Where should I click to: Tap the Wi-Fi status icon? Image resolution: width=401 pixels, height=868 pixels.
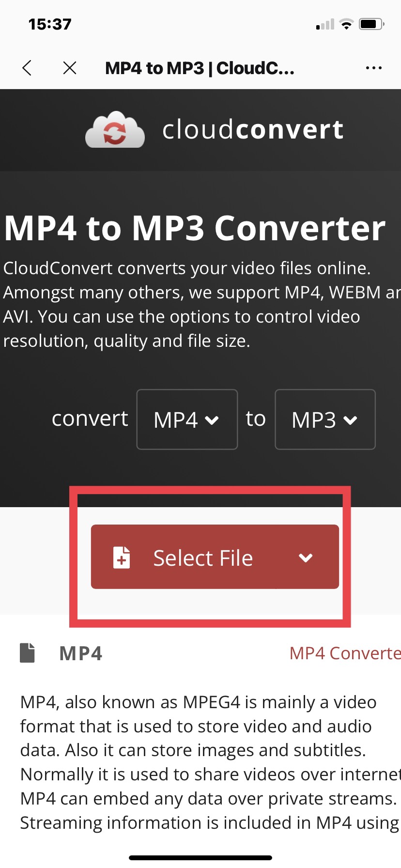(346, 24)
